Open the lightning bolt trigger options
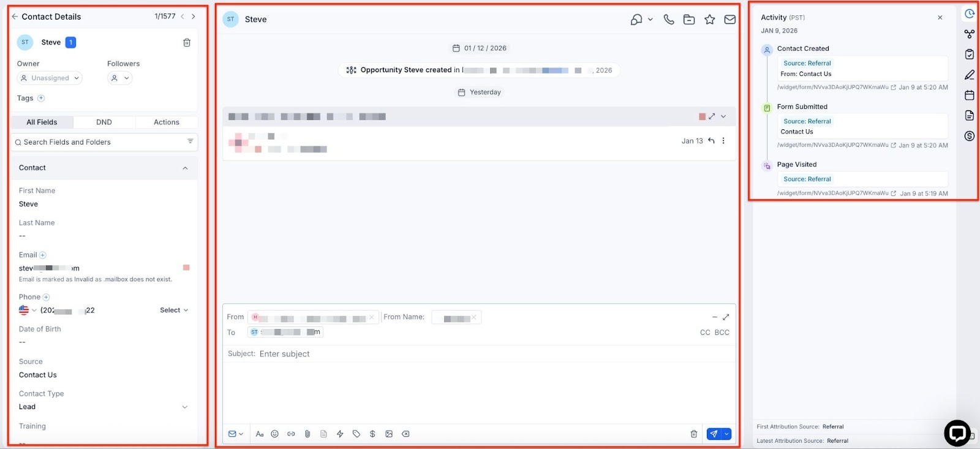Image resolution: width=980 pixels, height=449 pixels. 340,434
